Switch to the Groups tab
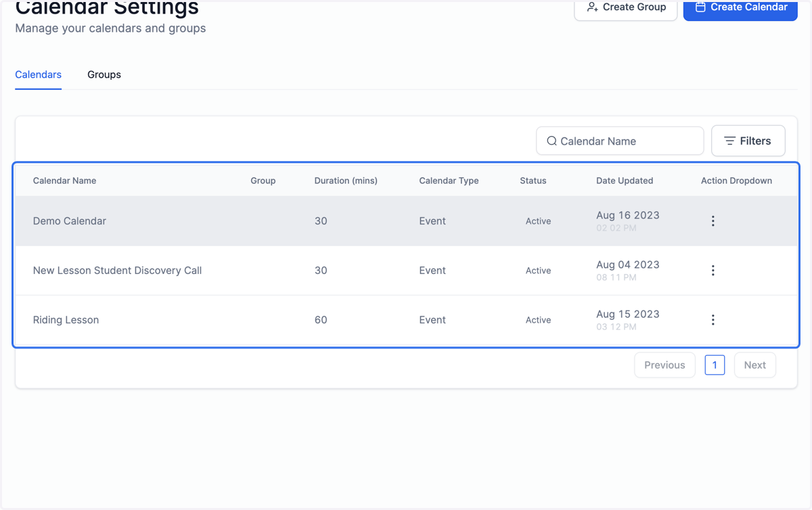Screen dimensions: 812x510 click(x=104, y=74)
